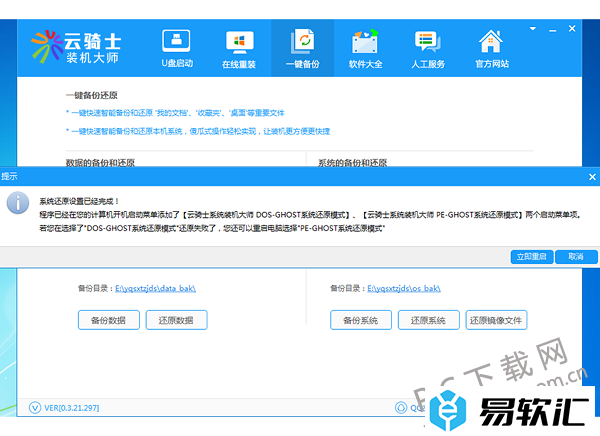Open the os_bak backup directory link
This screenshot has height=436, width=600.
click(x=404, y=288)
